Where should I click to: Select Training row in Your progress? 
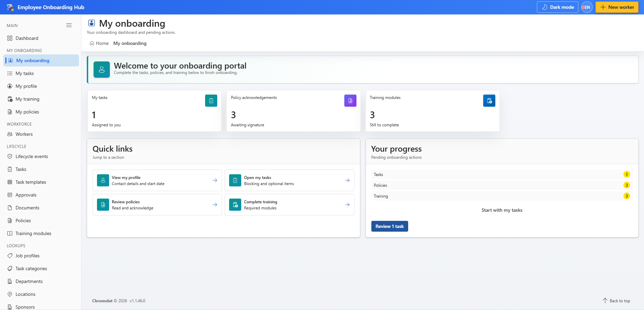pyautogui.click(x=502, y=196)
